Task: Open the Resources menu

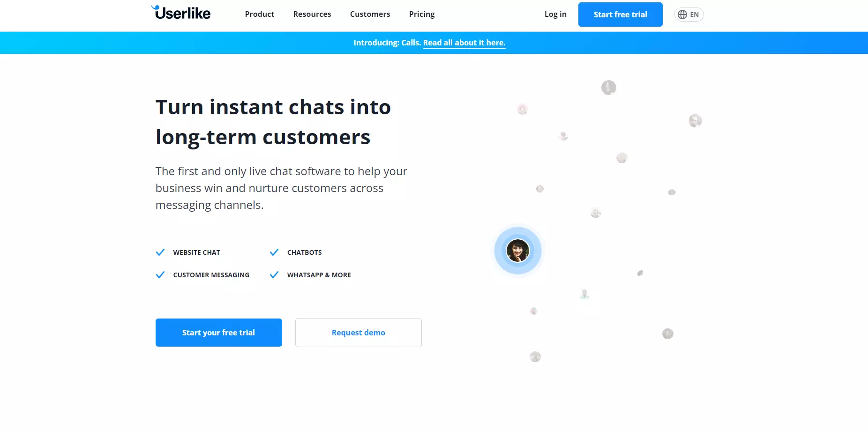Action: pyautogui.click(x=312, y=14)
